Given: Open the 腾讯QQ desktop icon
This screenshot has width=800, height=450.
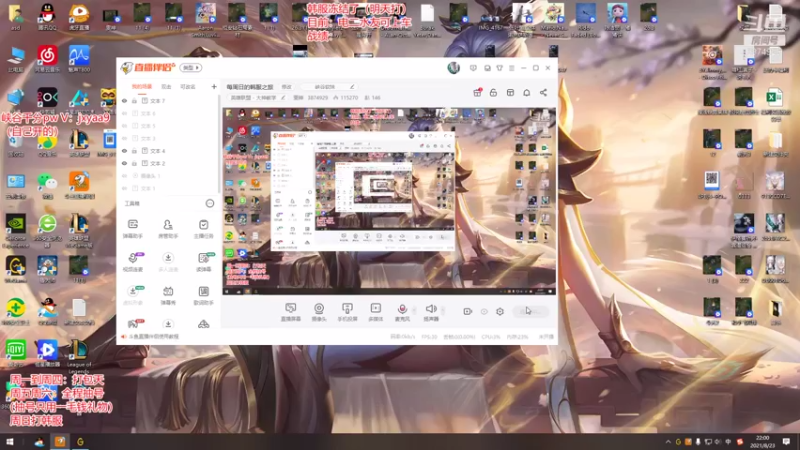Looking at the screenshot, I should 47,16.
